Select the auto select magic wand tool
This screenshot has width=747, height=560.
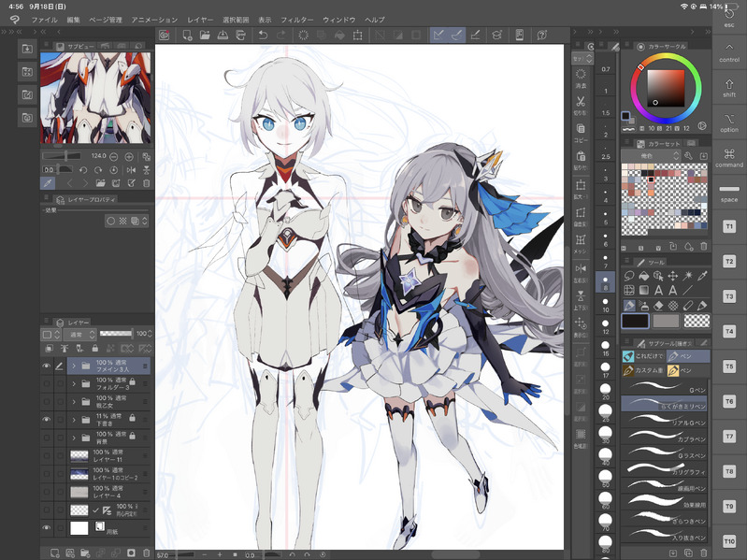pyautogui.click(x=687, y=276)
